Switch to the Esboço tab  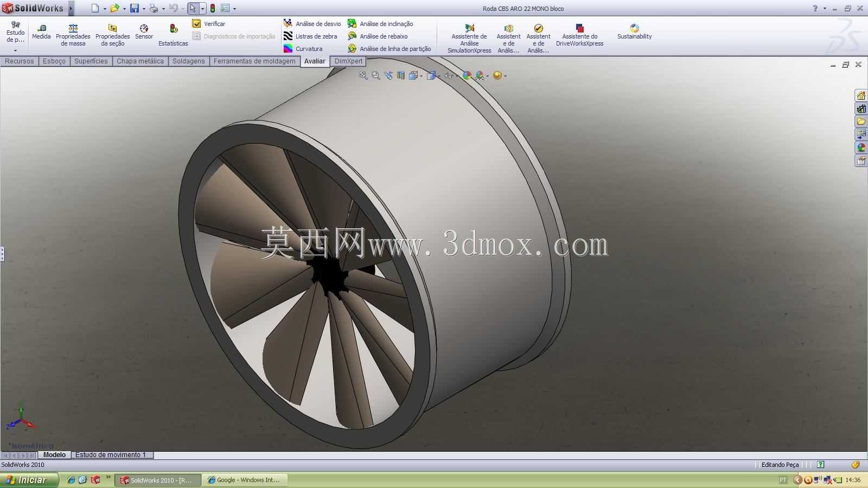[54, 61]
